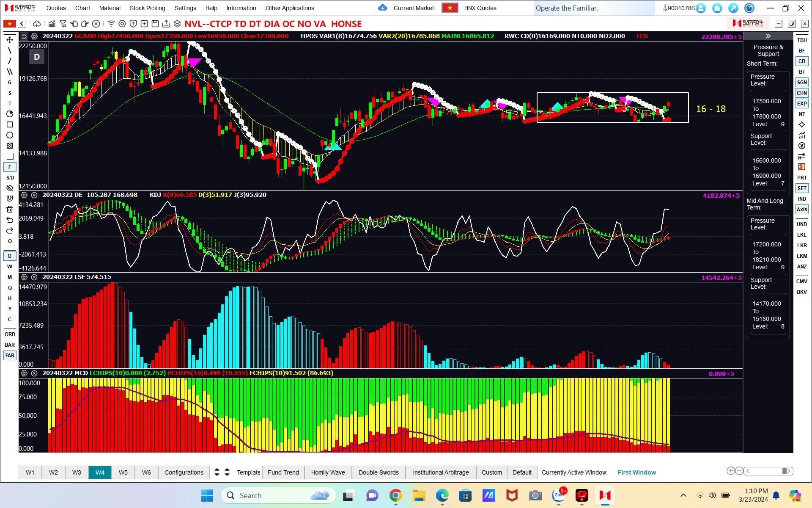
Task: Click the user account avatar icon
Action: point(701,8)
